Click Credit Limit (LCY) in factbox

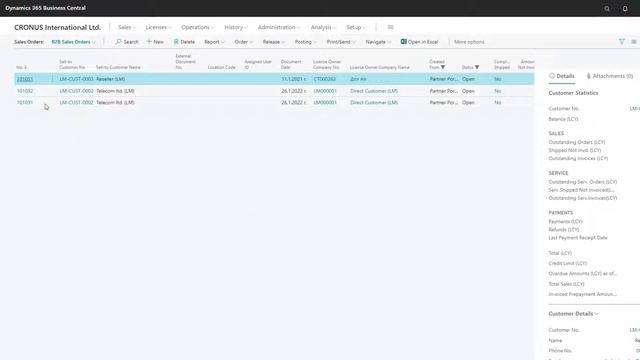[567, 264]
